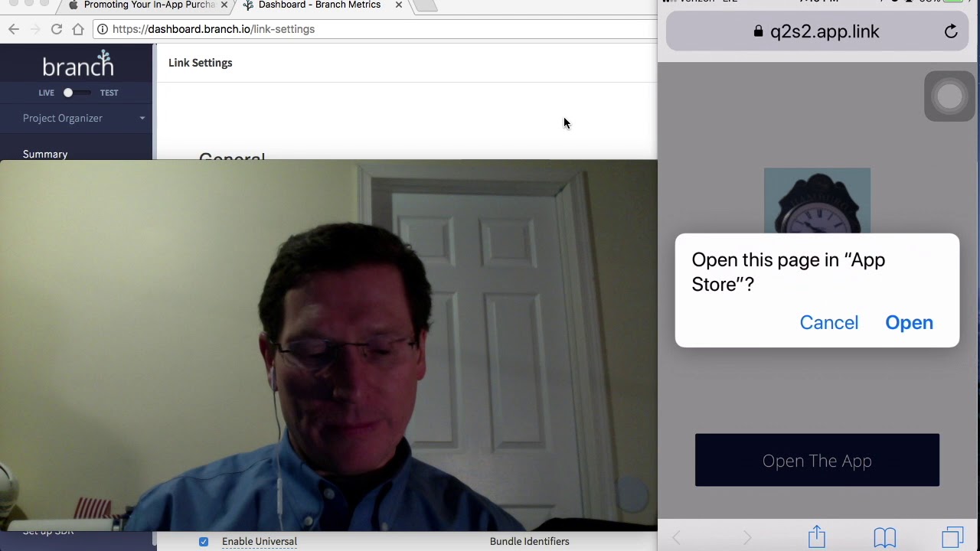
Task: Open the Branch logo home link
Action: [x=78, y=64]
